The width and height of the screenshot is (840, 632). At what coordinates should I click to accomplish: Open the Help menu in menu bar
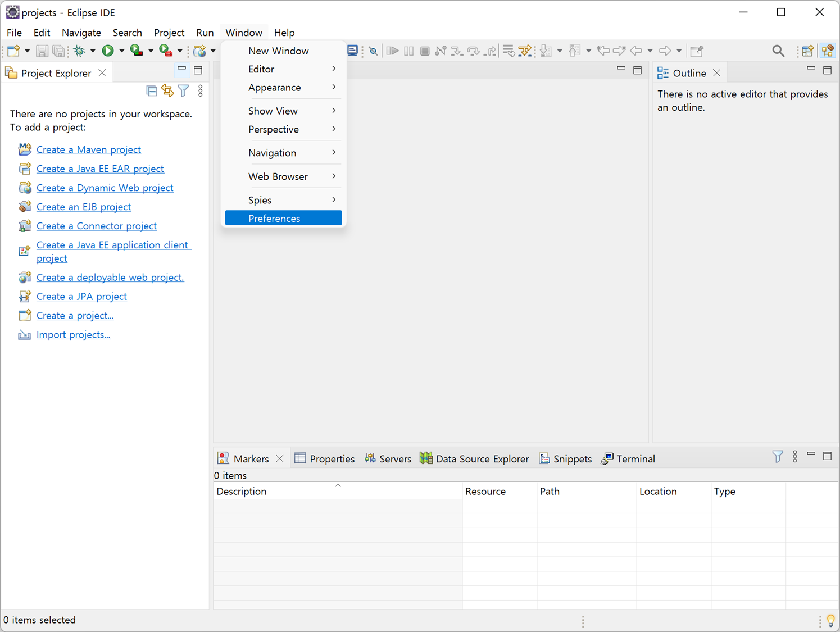pos(284,33)
